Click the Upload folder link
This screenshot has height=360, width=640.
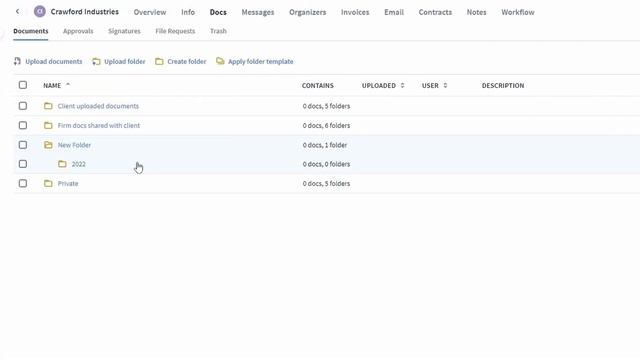[124, 62]
